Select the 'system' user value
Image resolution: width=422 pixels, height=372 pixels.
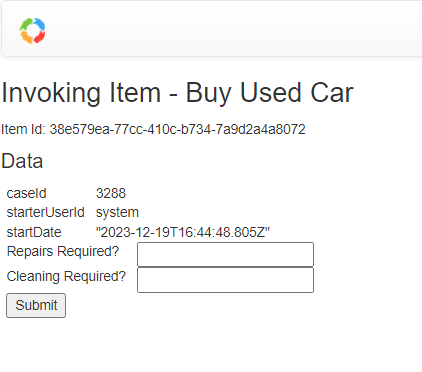pos(117,213)
